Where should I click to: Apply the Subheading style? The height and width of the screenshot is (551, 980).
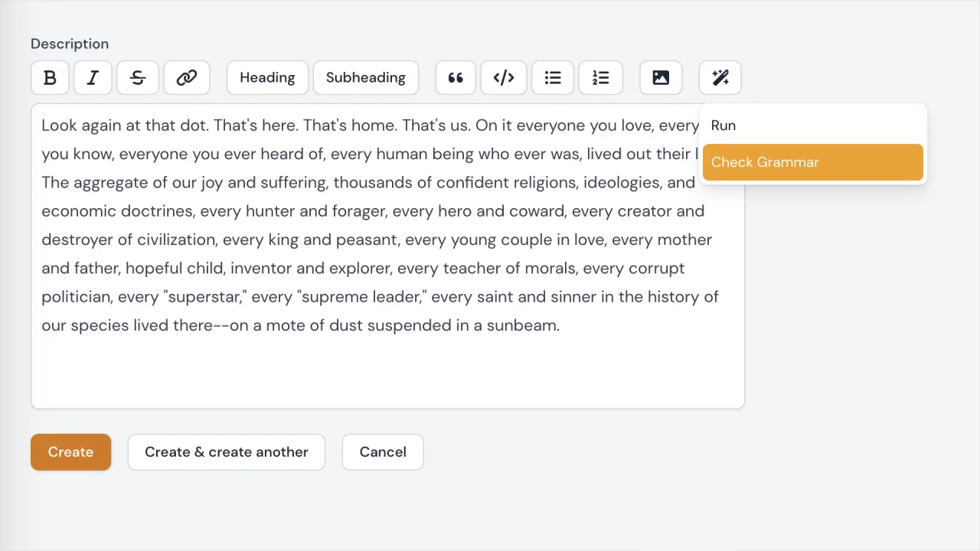point(365,77)
